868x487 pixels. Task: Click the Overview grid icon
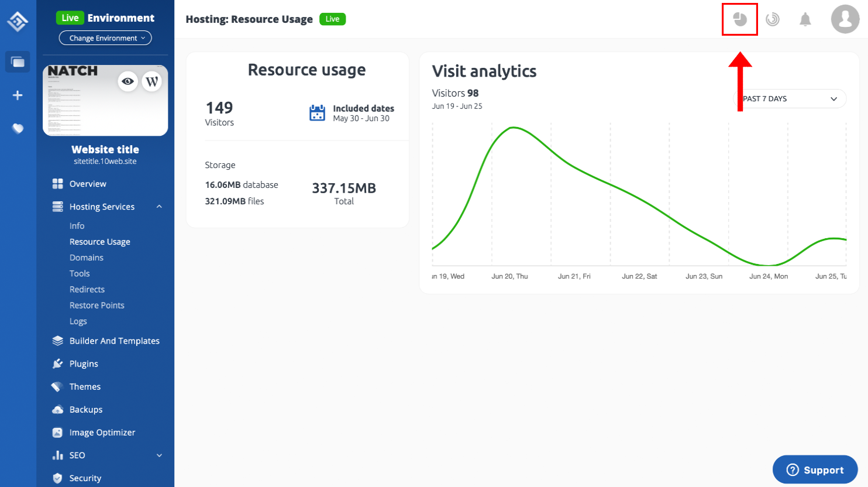click(57, 184)
